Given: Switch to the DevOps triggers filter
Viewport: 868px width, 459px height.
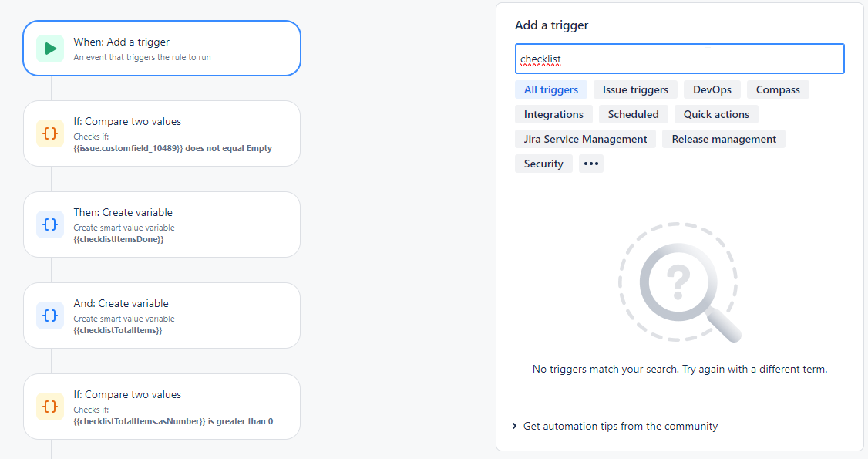Looking at the screenshot, I should [x=712, y=89].
